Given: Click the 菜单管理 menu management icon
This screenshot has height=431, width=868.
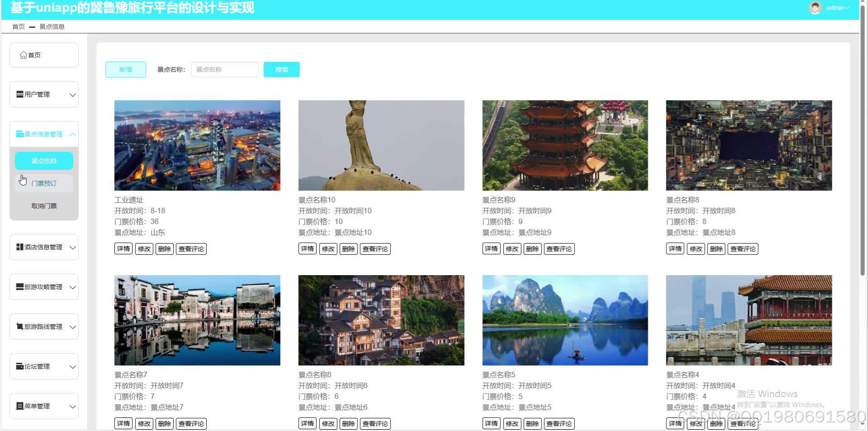Looking at the screenshot, I should tap(19, 406).
